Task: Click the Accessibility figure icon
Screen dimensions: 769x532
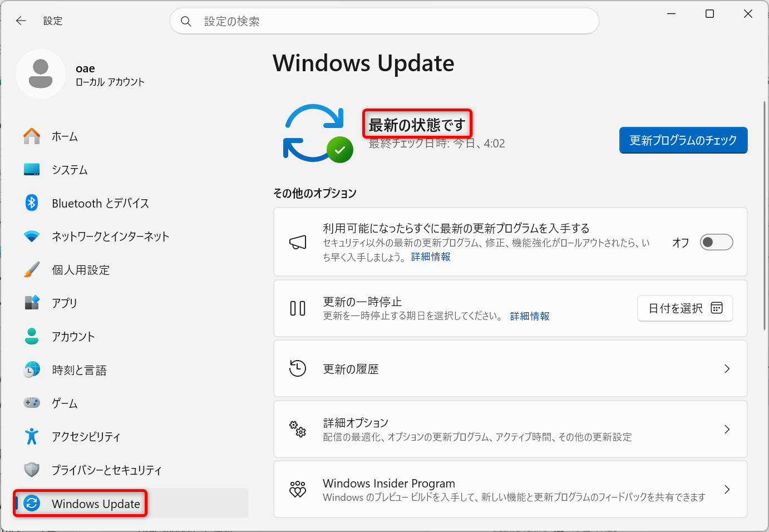Action: [32, 436]
